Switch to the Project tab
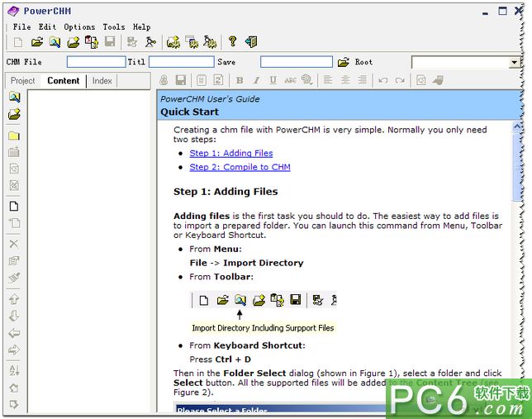The height and width of the screenshot is (419, 532). click(x=23, y=81)
